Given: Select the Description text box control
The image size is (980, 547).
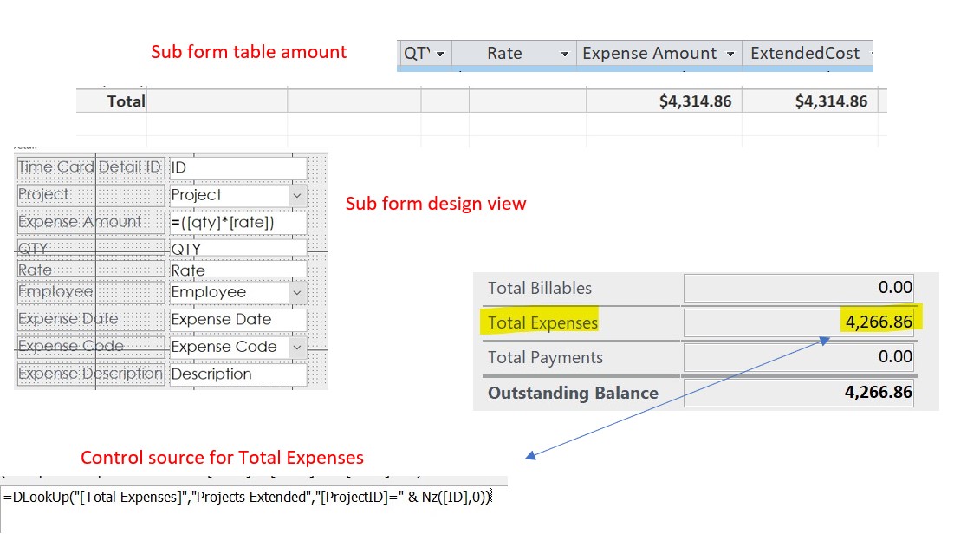Looking at the screenshot, I should pos(234,374).
